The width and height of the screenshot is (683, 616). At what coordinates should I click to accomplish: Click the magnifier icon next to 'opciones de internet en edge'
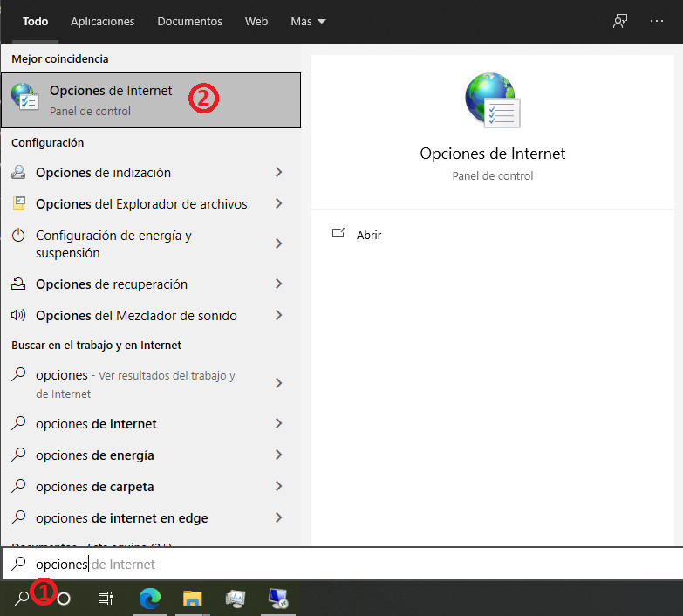[x=18, y=517]
